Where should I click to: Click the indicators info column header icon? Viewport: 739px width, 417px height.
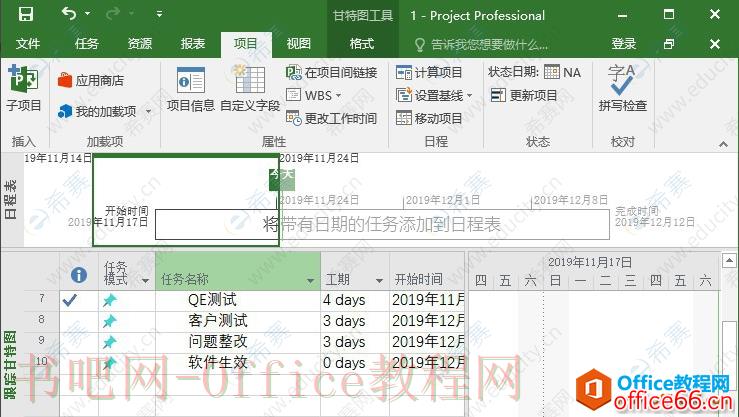coord(79,275)
